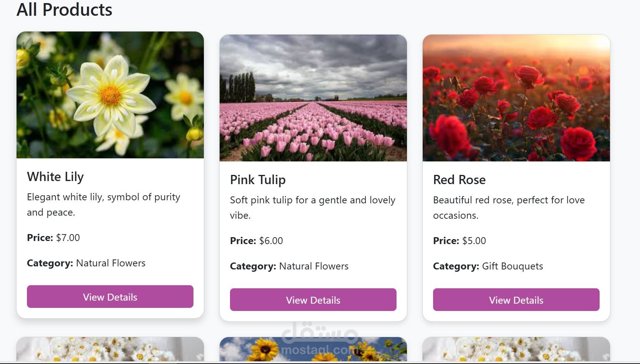The height and width of the screenshot is (364, 640).
Task: Open View Details for Pink Tulip
Action: click(313, 300)
